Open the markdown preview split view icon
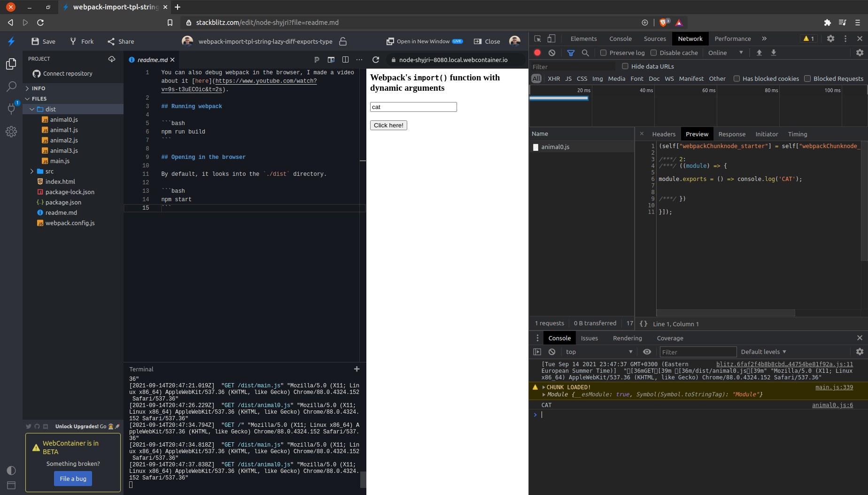 click(x=346, y=60)
